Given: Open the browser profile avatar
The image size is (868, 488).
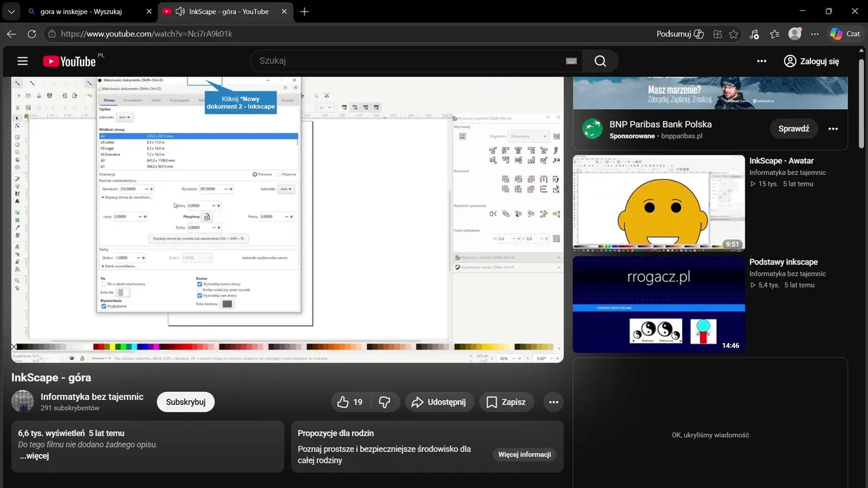Looking at the screenshot, I should (795, 34).
